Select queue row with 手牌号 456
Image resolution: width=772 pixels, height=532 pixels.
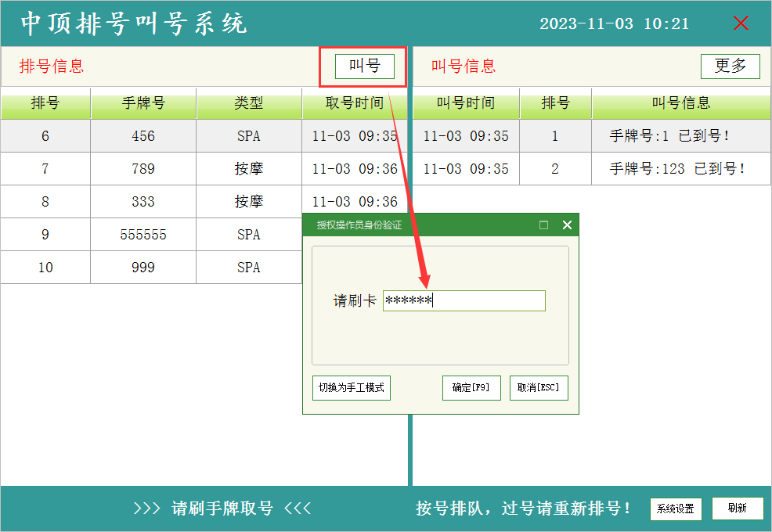coord(143,136)
